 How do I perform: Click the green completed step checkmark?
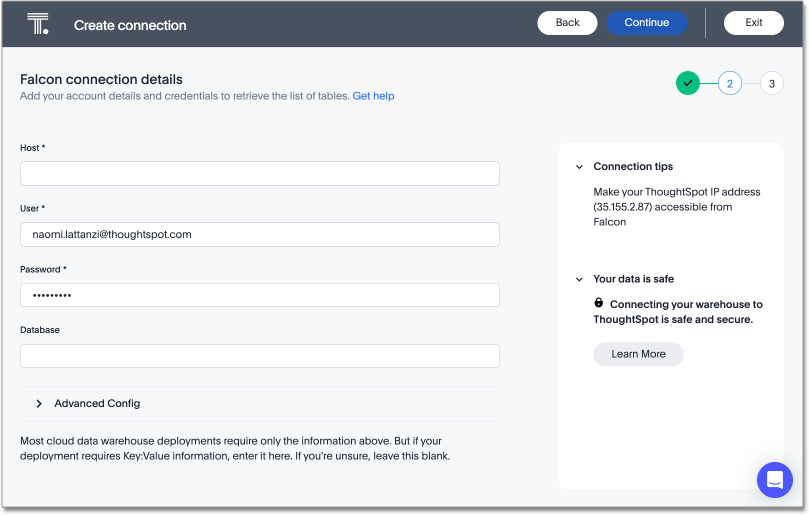(687, 83)
